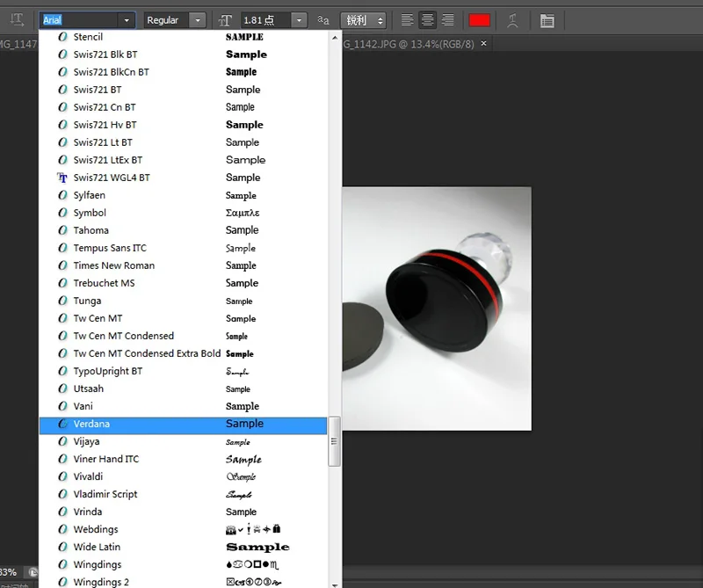The width and height of the screenshot is (703, 588).
Task: Click the font size icon
Action: (x=225, y=20)
